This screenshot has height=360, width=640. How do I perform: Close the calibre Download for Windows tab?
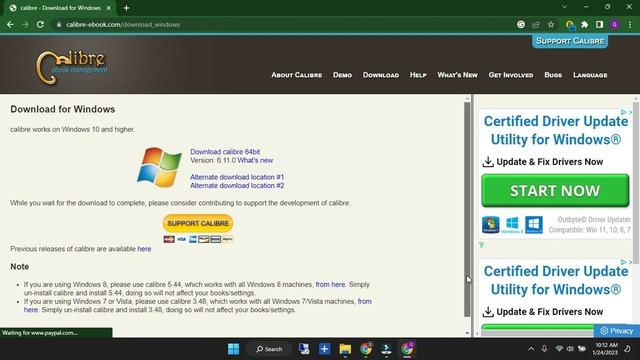109,8
